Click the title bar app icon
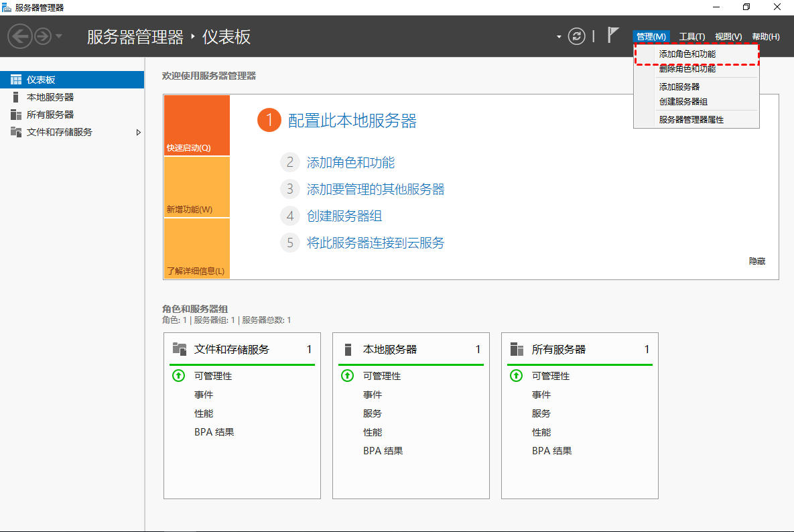794x532 pixels. point(7,7)
